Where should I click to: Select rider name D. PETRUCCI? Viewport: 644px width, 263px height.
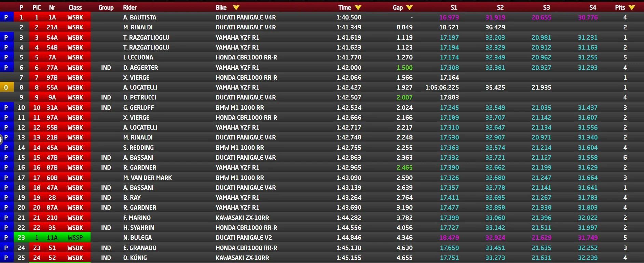pos(140,97)
